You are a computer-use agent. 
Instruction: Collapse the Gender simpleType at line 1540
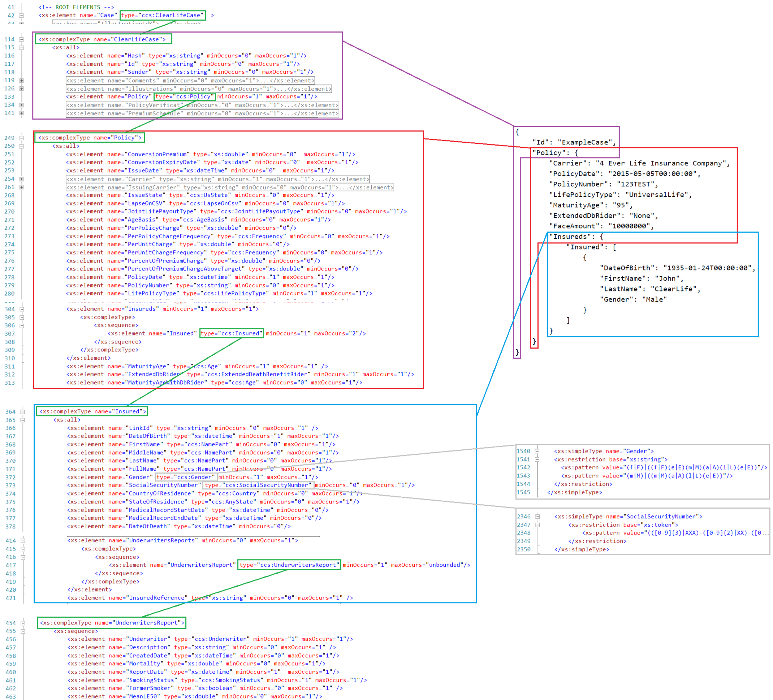tap(537, 451)
